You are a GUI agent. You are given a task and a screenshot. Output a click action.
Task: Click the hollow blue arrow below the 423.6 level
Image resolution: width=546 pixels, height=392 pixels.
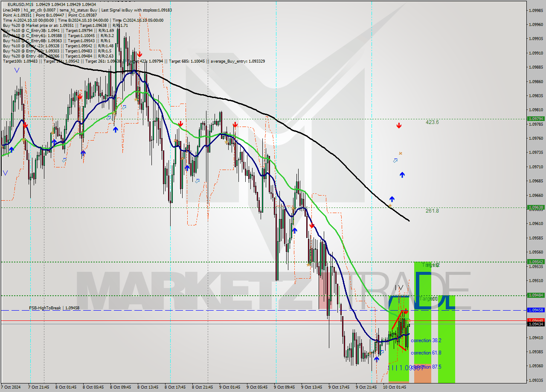point(395,161)
